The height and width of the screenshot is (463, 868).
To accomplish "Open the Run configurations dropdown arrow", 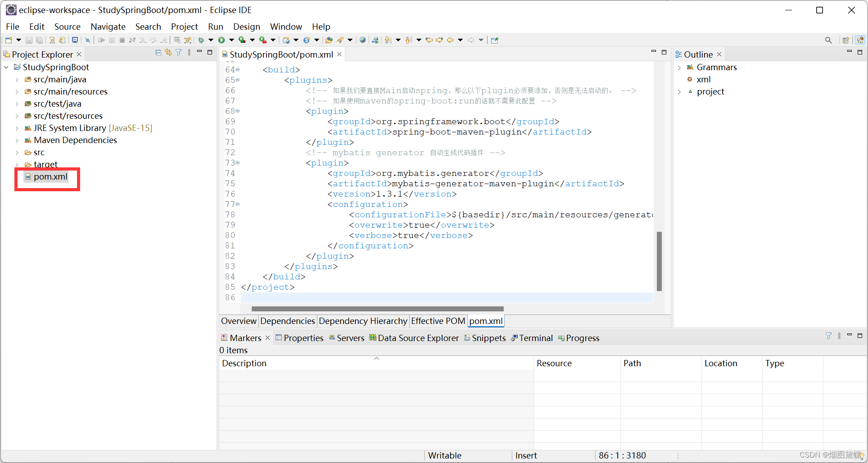I will (231, 40).
